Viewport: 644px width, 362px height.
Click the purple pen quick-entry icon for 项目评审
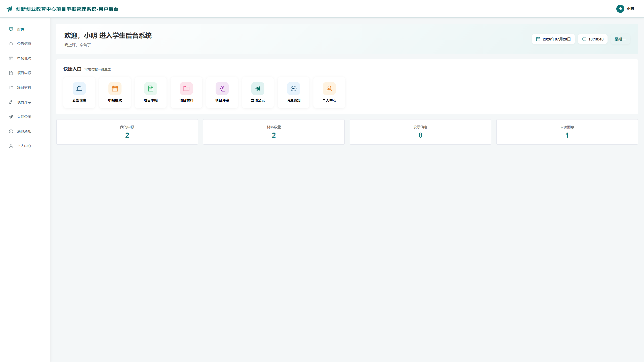[x=222, y=89]
